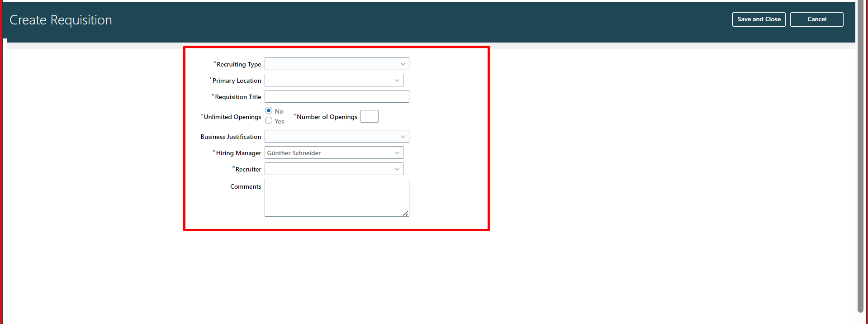
Task: Click the Primary Location label
Action: pyautogui.click(x=237, y=81)
